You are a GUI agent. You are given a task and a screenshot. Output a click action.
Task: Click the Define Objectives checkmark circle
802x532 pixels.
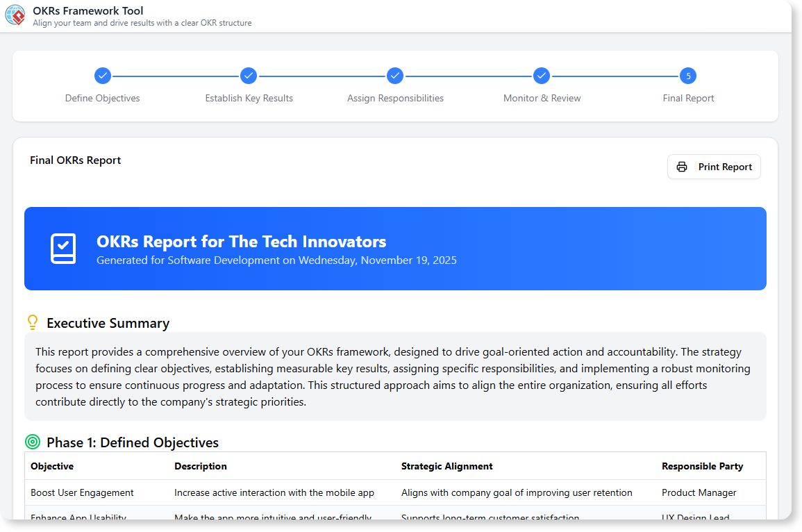pos(103,76)
